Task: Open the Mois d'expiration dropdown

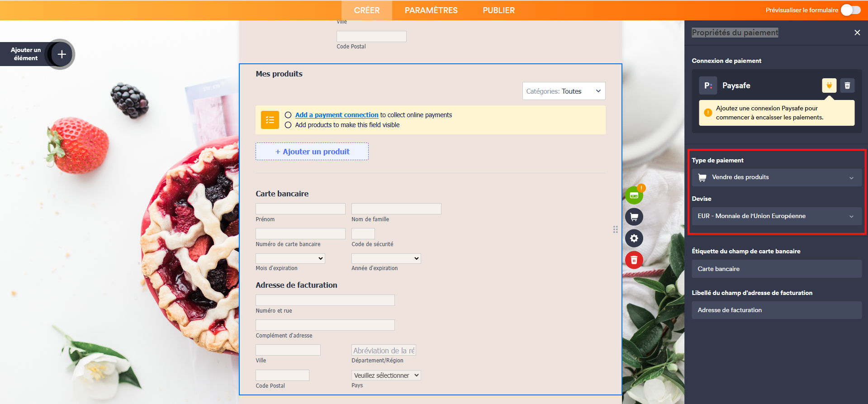Action: pos(290,258)
